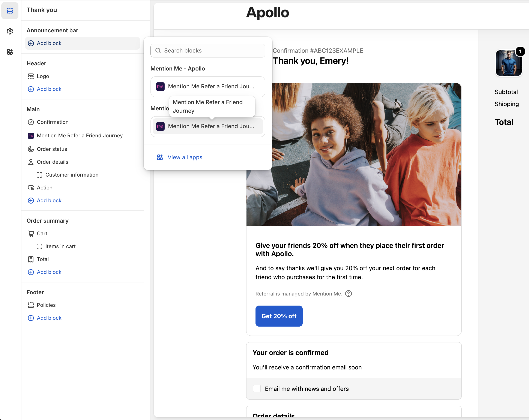Select the Customer information sub-block
The height and width of the screenshot is (420, 529).
(x=72, y=175)
